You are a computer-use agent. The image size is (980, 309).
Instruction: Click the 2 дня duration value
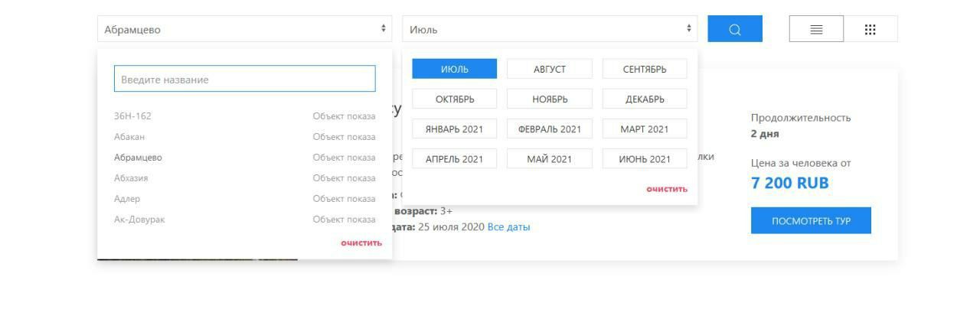coord(765,134)
